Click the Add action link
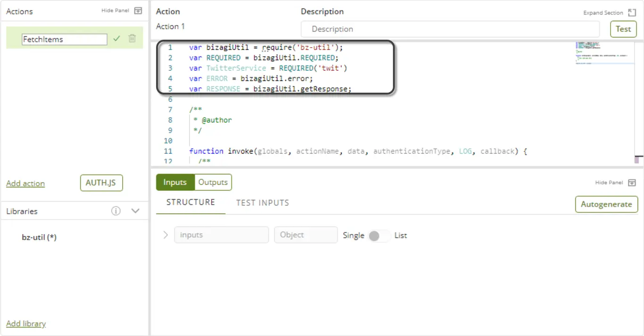The height and width of the screenshot is (336, 644). (x=25, y=184)
